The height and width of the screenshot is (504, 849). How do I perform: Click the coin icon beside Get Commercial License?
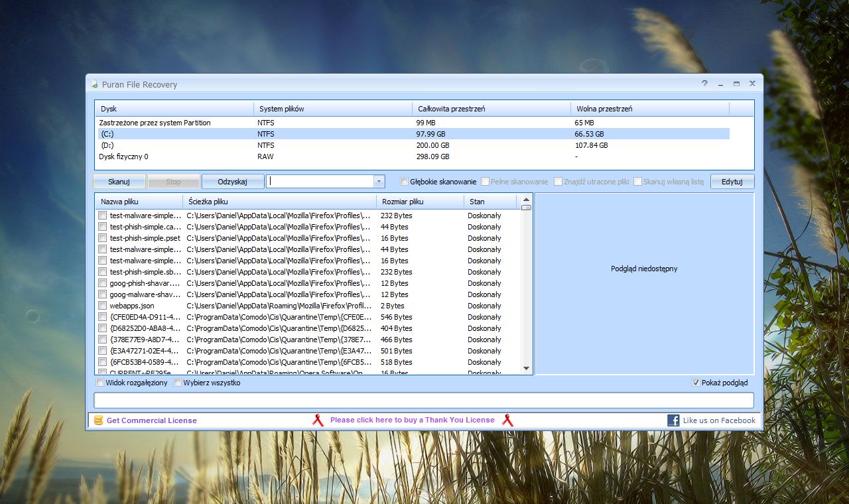[99, 420]
